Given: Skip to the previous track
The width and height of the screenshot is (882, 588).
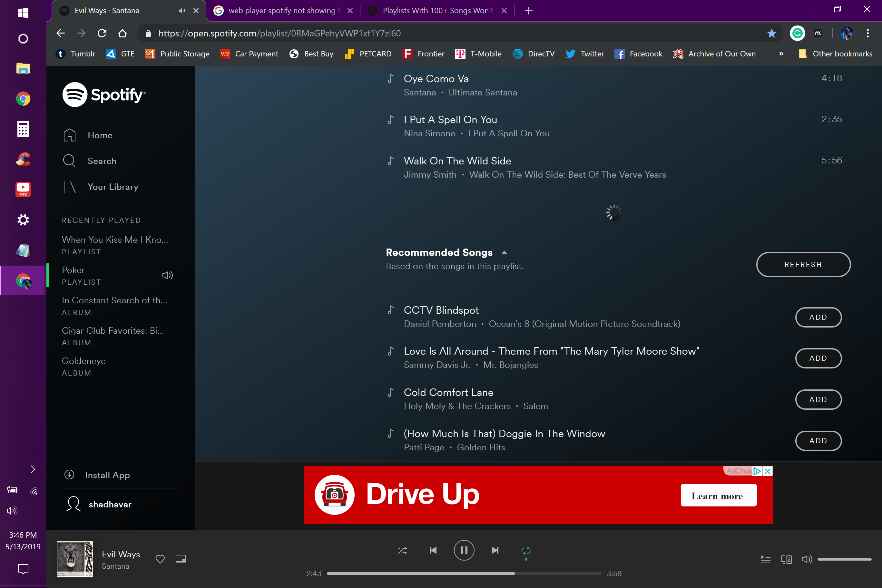Looking at the screenshot, I should [433, 551].
